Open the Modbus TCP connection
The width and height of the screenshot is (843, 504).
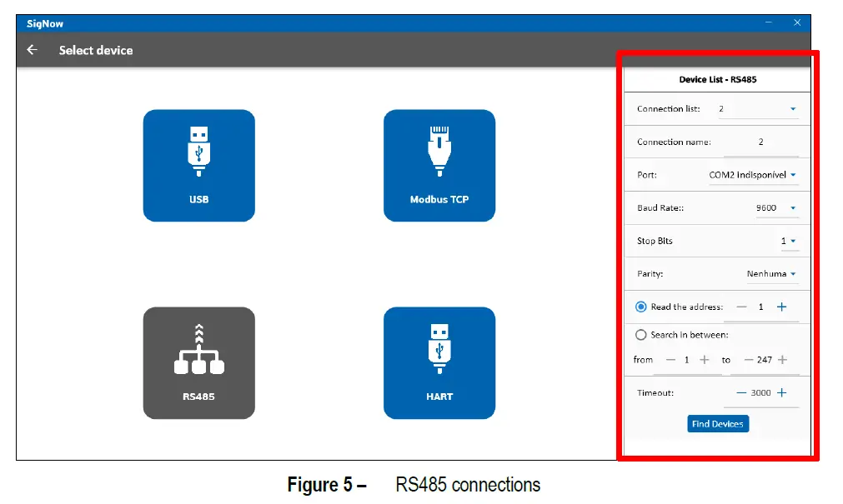(439, 164)
